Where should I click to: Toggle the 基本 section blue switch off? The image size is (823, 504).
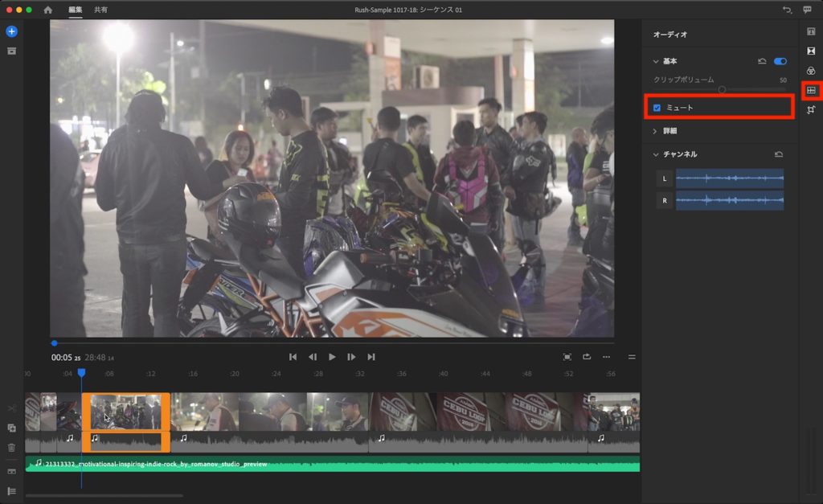[x=780, y=61]
